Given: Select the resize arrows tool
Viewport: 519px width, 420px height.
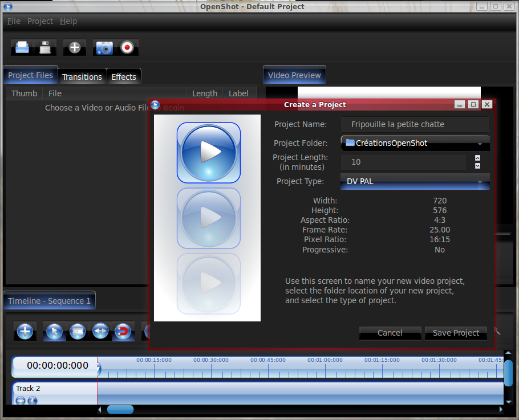Looking at the screenshot, I should coord(100,331).
